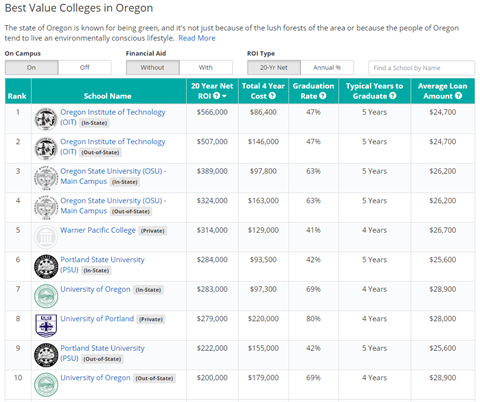Click the $566,000 ROI value

(x=212, y=112)
